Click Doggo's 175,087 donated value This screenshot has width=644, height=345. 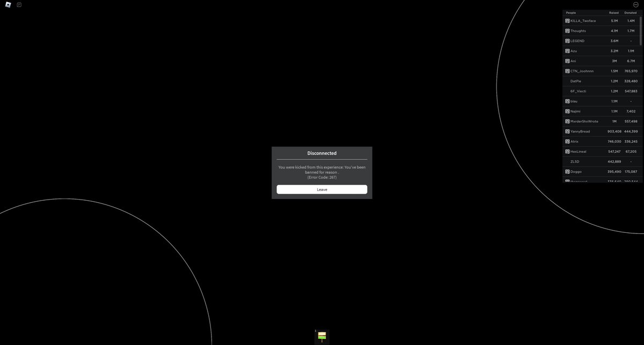(631, 172)
